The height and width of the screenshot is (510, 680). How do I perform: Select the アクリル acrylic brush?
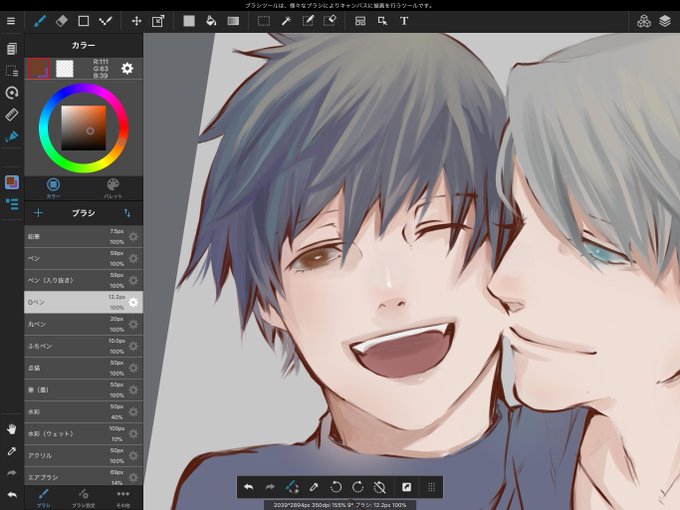(x=83, y=455)
